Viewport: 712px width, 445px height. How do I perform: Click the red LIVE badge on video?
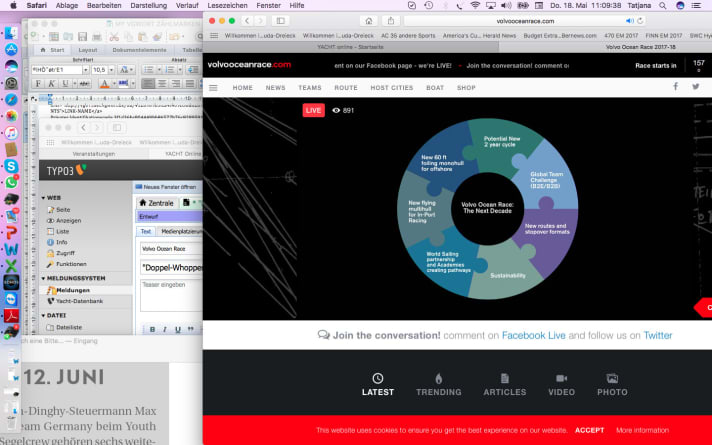coord(314,110)
